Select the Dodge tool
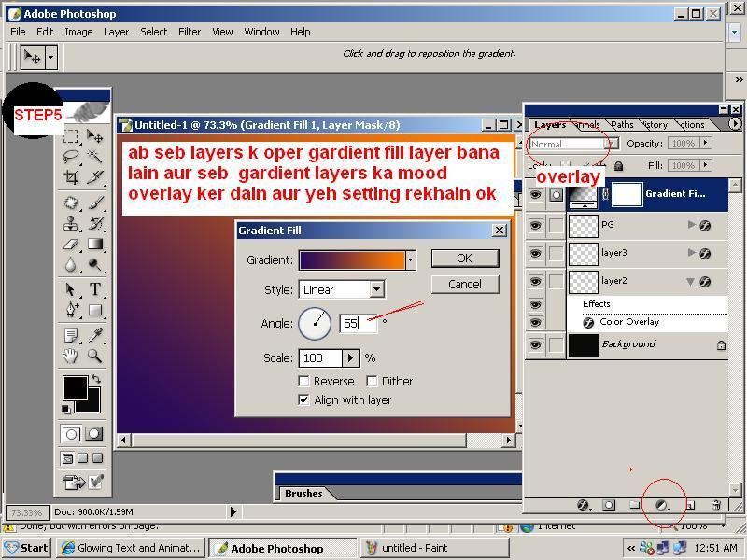The width and height of the screenshot is (747, 560). click(95, 265)
